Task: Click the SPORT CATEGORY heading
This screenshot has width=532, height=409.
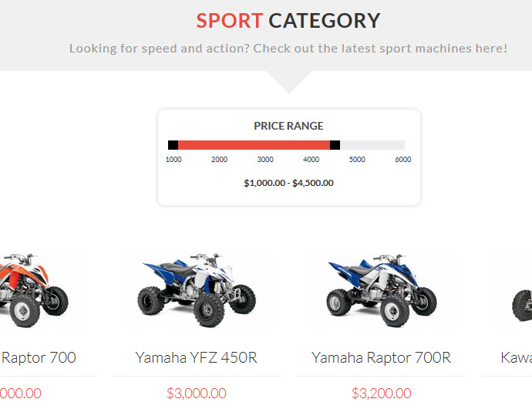Action: (x=288, y=21)
